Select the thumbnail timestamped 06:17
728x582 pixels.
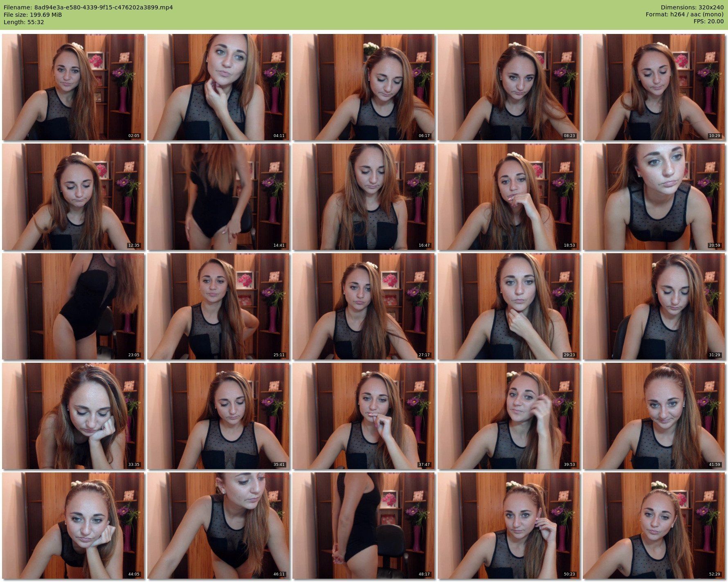click(x=363, y=87)
